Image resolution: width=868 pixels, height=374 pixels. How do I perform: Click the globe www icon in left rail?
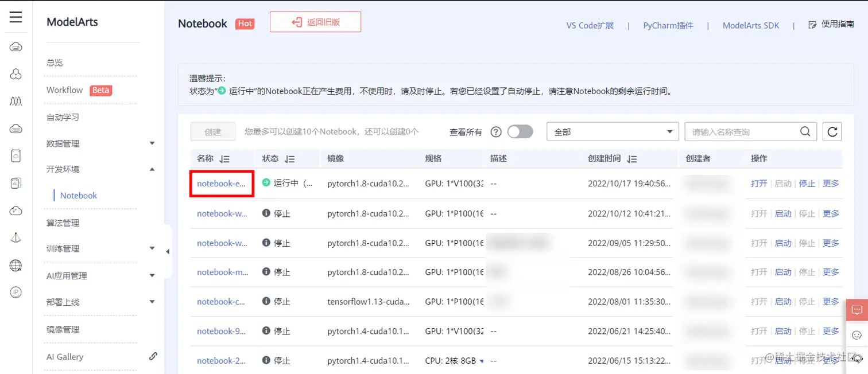point(16,265)
